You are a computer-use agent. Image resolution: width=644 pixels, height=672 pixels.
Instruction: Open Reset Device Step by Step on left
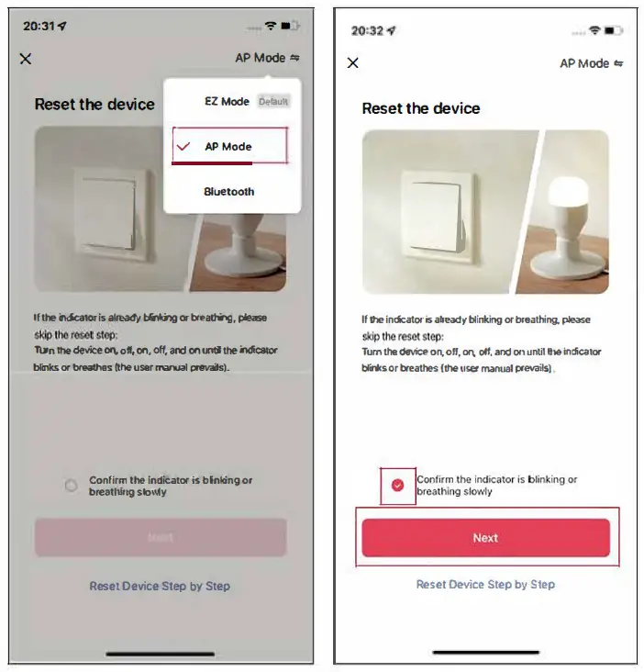tap(160, 586)
